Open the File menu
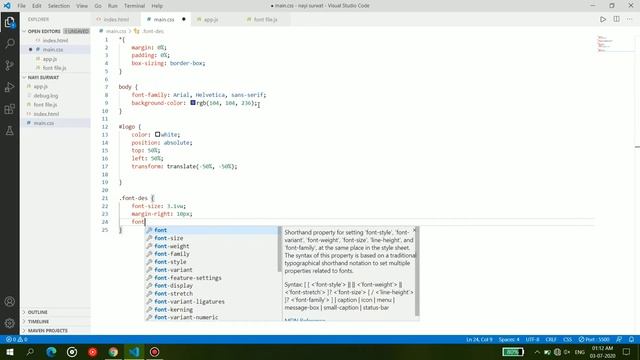 [22, 6]
